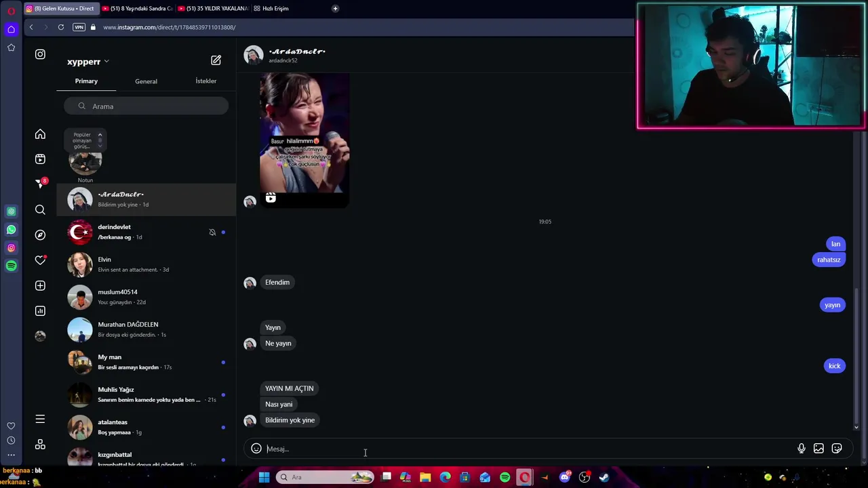Click the chat scrollbar handle
The height and width of the screenshot is (488, 868).
856,355
